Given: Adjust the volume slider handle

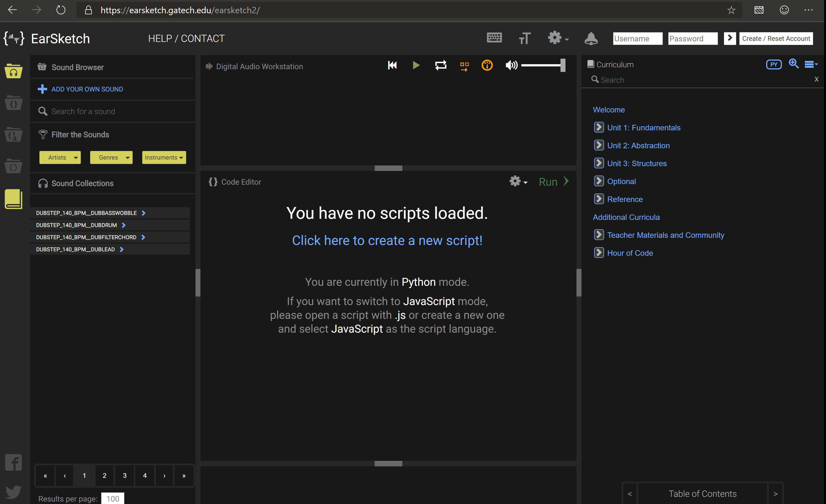Looking at the screenshot, I should point(563,65).
